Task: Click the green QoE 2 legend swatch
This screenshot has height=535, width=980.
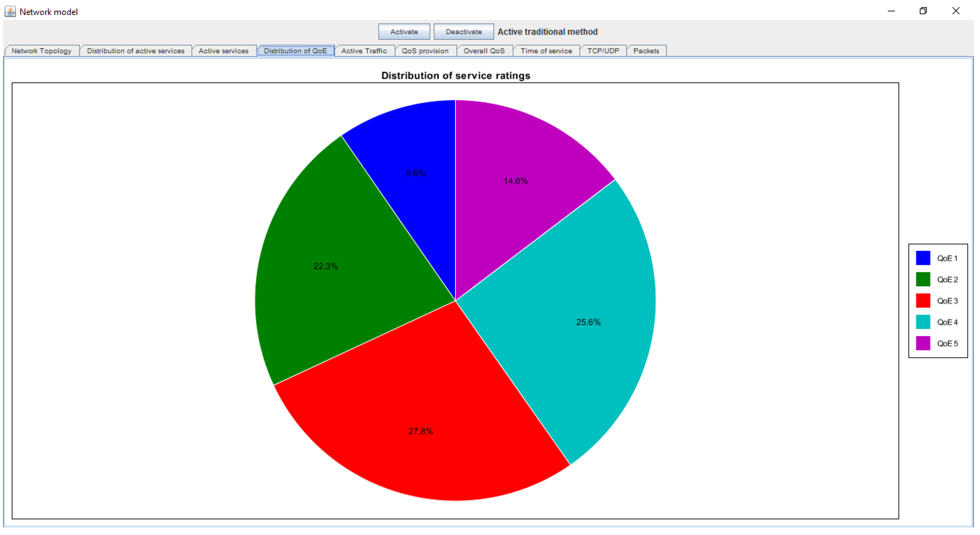Action: pos(923,279)
